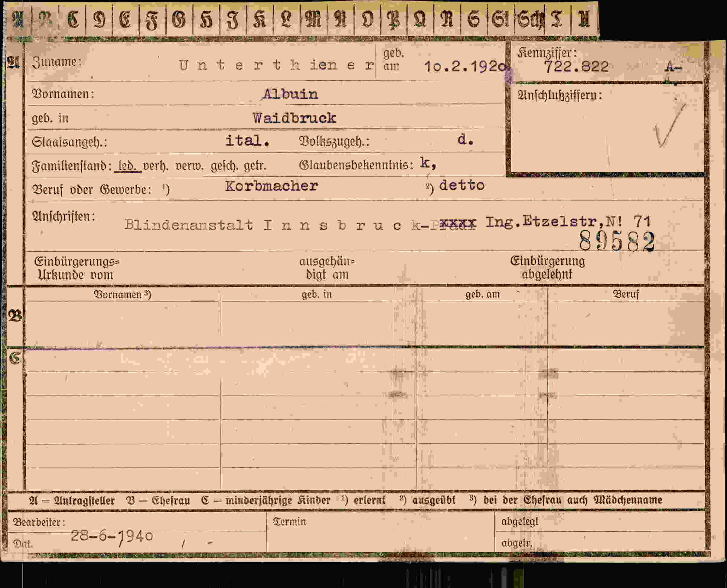Select the Fraktur P index tab
727x588 pixels.
pyautogui.click(x=394, y=20)
